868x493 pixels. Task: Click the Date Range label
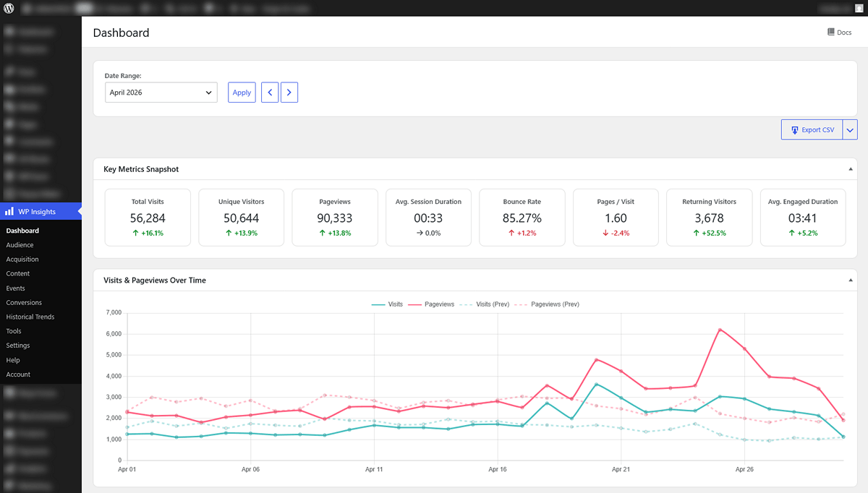(x=123, y=75)
